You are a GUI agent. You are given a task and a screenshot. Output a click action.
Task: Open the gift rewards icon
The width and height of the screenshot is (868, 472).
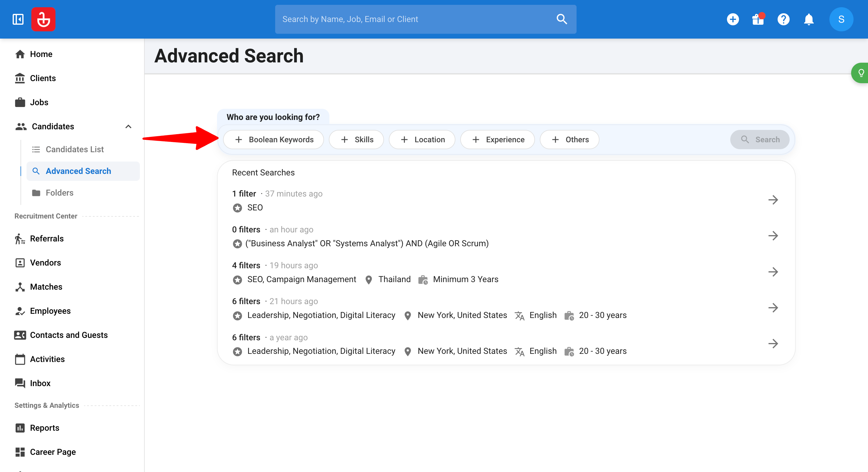pyautogui.click(x=758, y=19)
